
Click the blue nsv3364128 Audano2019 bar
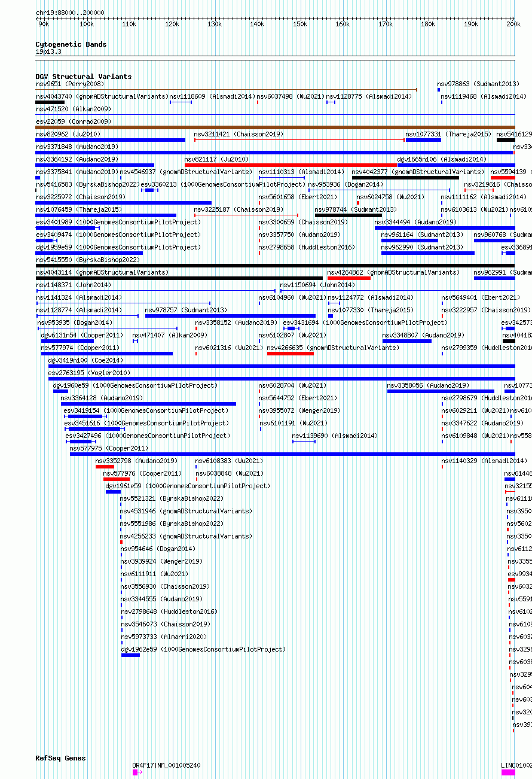(149, 404)
